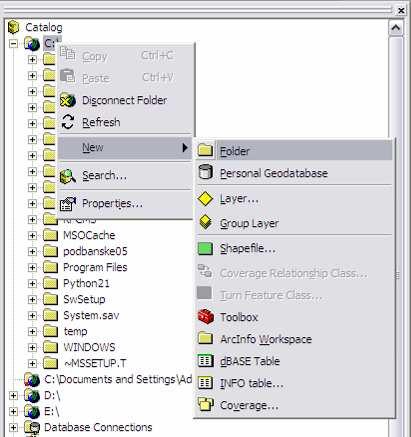
Task: Select the WINDOWS folder in tree
Action: coord(89,347)
